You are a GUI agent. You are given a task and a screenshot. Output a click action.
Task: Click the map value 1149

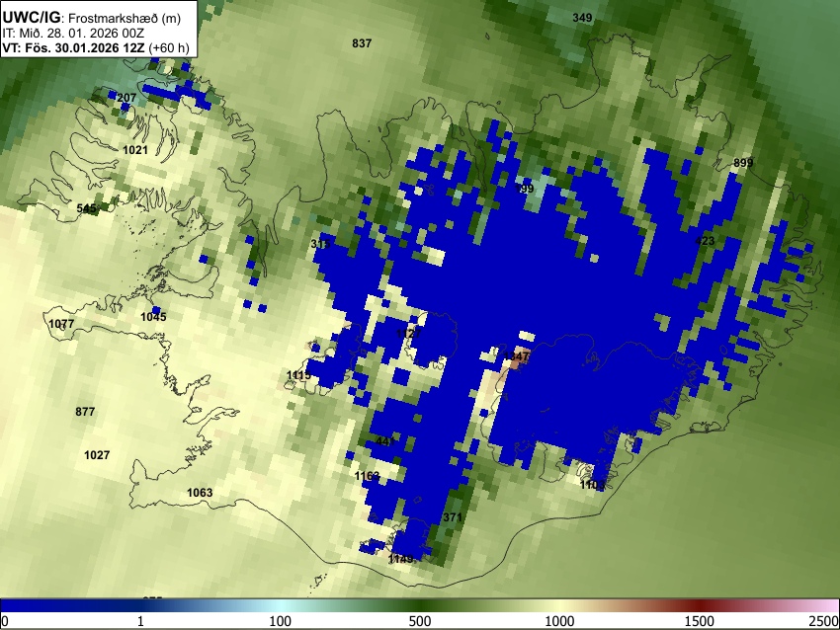(x=400, y=559)
